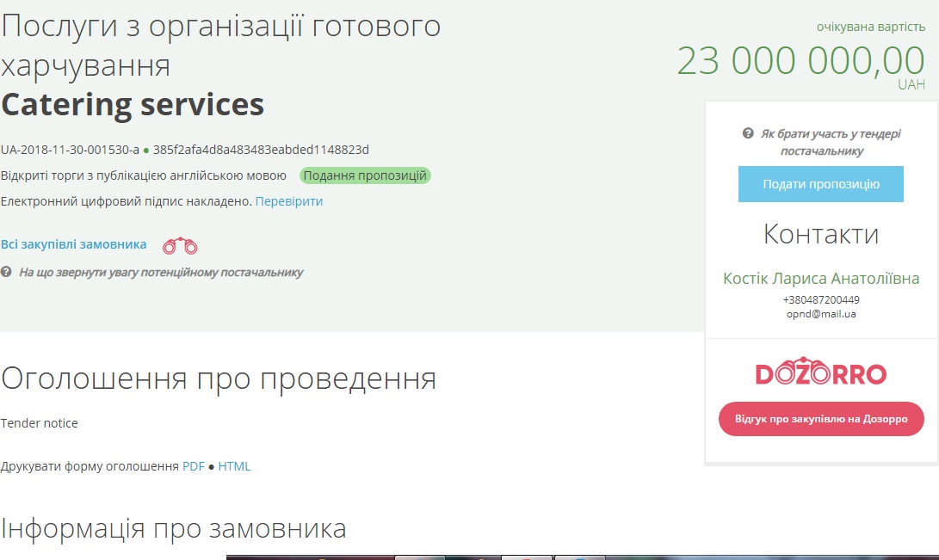939x560 pixels.
Task: Open the PDF announcement form
Action: point(194,466)
